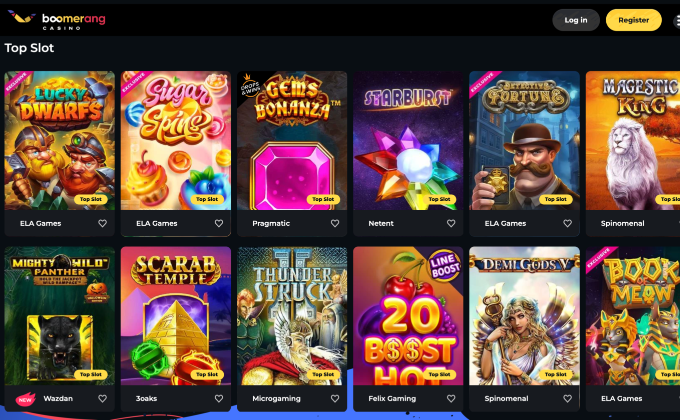Launch the 20 Boost Hot game
Screen dimensions: 680x420
(408, 316)
